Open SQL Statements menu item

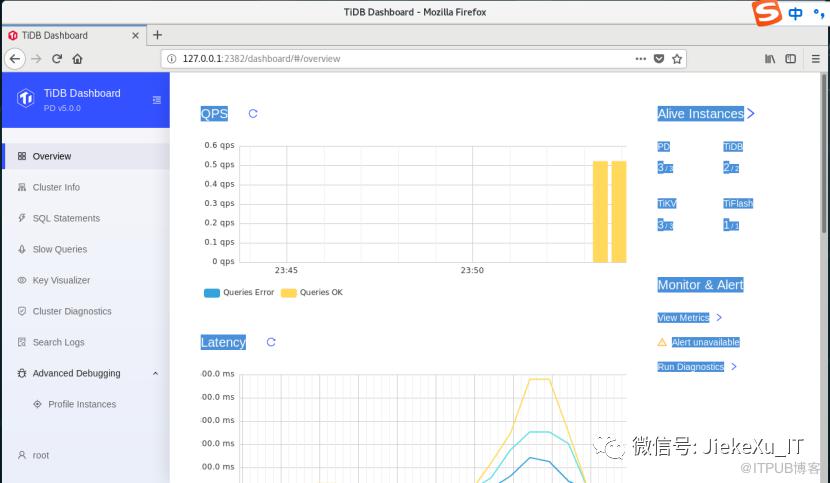tap(66, 218)
